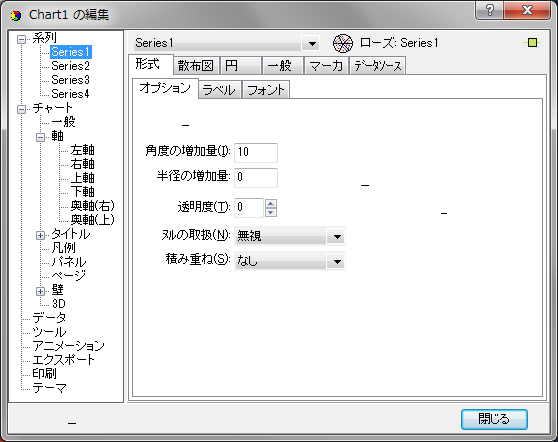Click the TeeChart app icon in title bar

click(16, 16)
